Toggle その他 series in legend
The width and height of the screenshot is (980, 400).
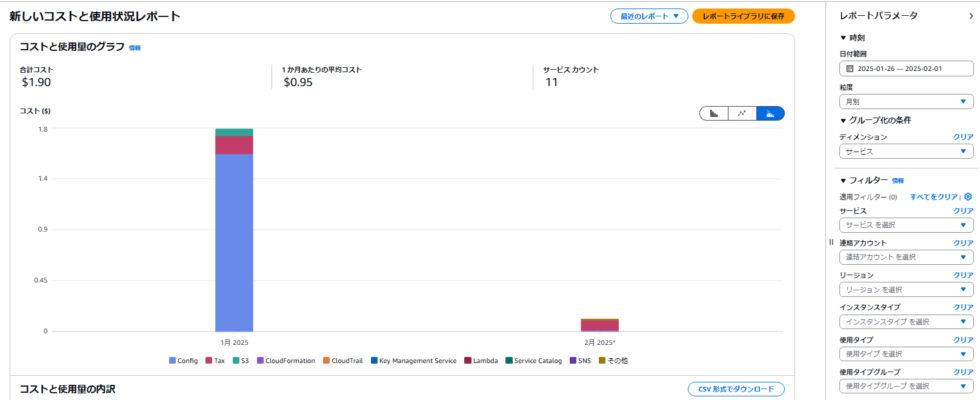(613, 361)
